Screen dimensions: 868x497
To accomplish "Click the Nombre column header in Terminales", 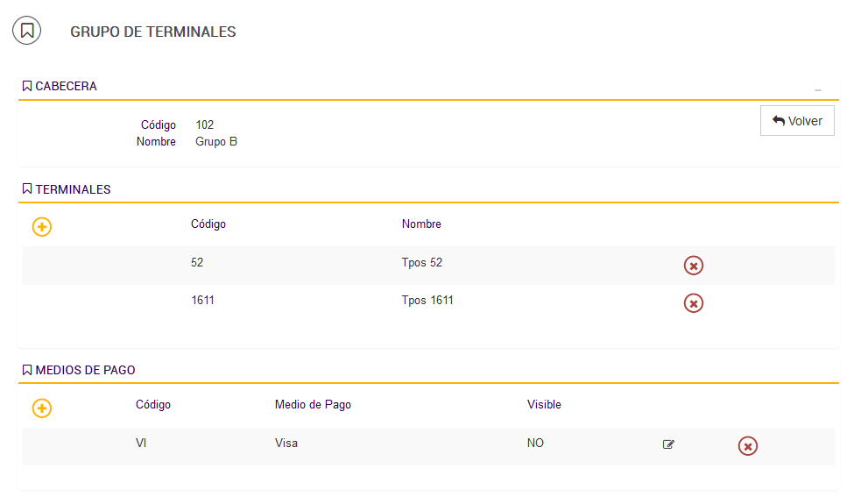I will click(x=421, y=224).
